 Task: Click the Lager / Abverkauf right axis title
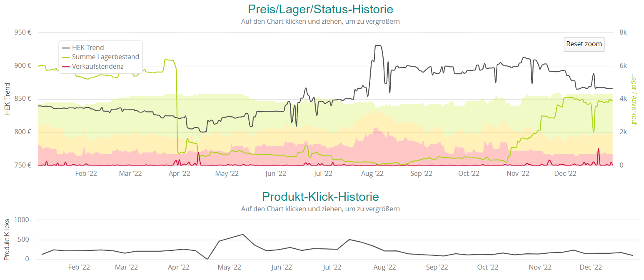(634, 99)
